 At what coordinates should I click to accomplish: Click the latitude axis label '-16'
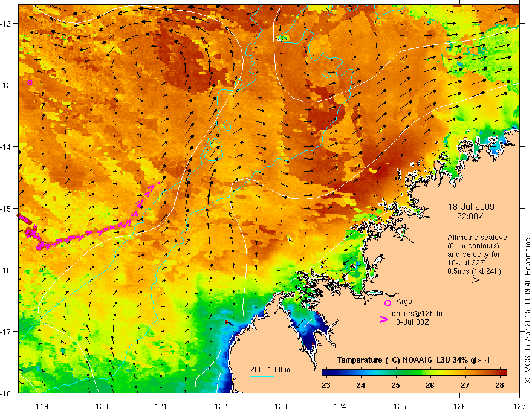coord(6,270)
